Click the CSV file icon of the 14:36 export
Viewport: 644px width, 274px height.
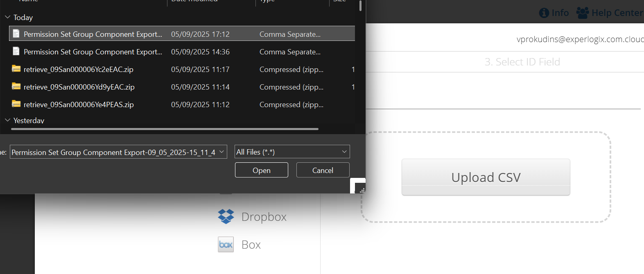pos(16,51)
